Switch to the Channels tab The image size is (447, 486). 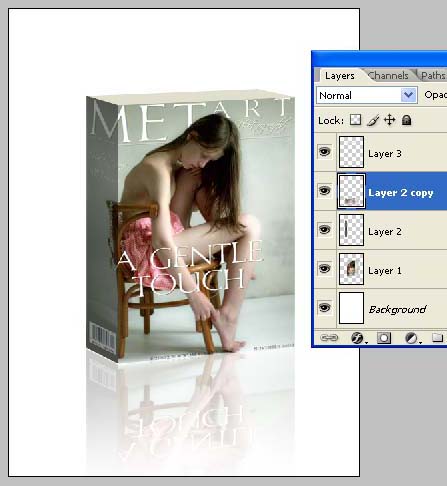click(389, 76)
